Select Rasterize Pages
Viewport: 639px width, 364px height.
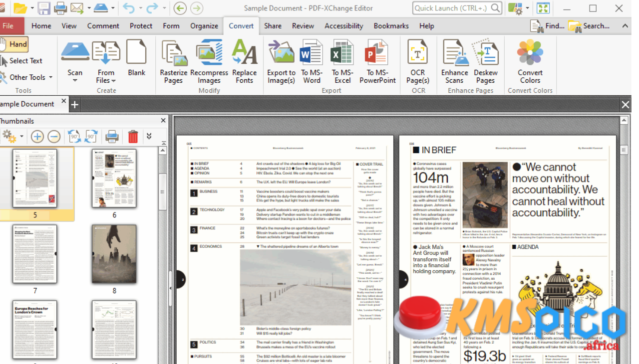pos(173,61)
